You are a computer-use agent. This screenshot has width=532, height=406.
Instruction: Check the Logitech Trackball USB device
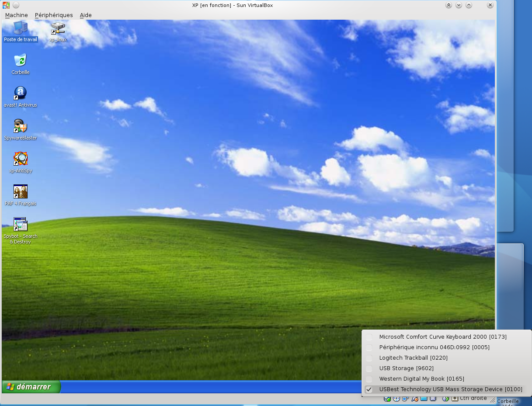pos(413,358)
